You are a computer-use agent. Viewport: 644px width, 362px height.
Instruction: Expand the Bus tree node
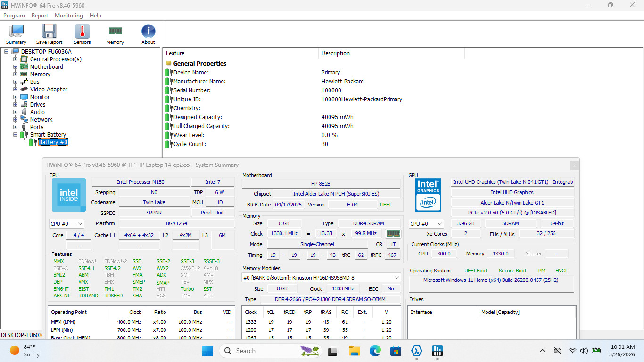[x=16, y=82]
